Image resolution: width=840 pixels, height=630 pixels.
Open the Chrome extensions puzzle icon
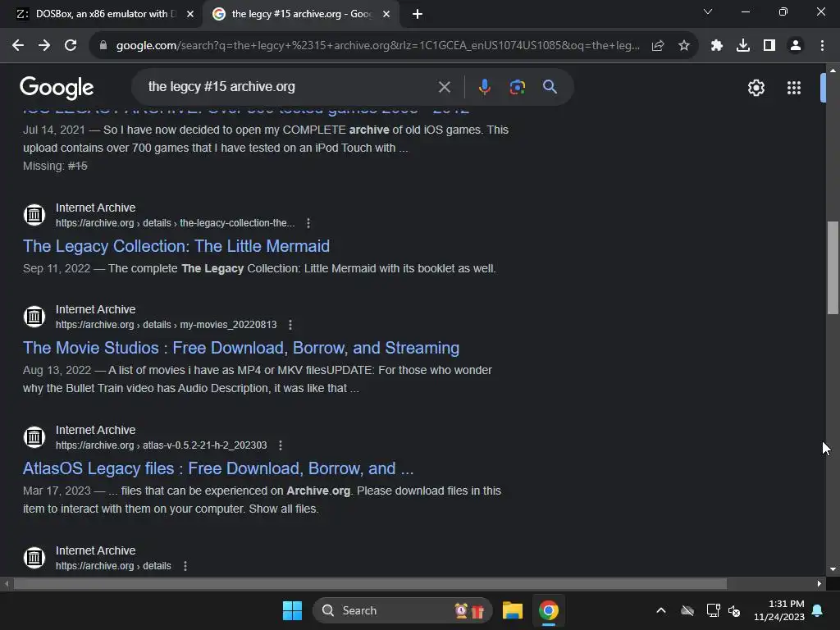(717, 46)
